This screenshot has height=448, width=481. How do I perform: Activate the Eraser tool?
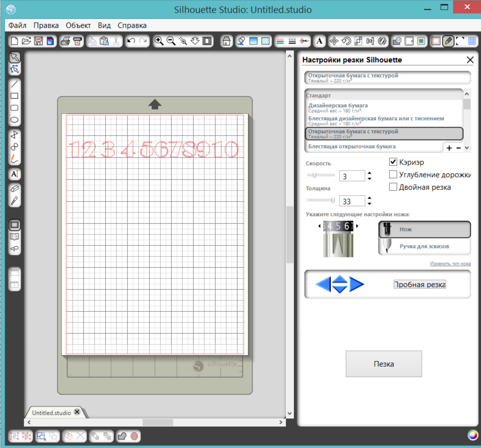coord(14,189)
